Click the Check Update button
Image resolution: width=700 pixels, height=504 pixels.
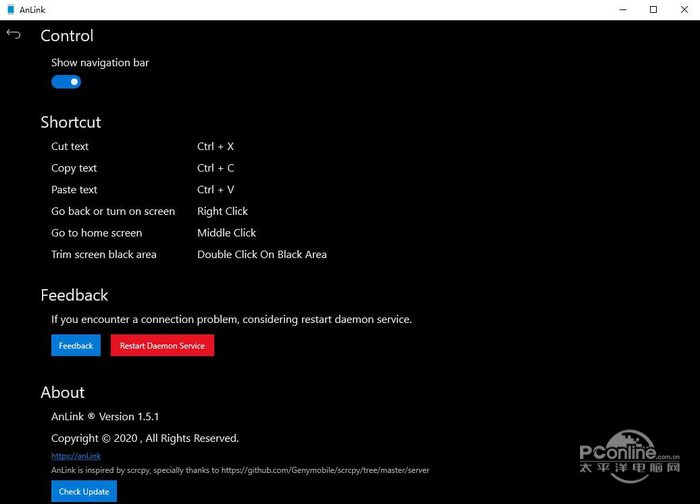[84, 492]
